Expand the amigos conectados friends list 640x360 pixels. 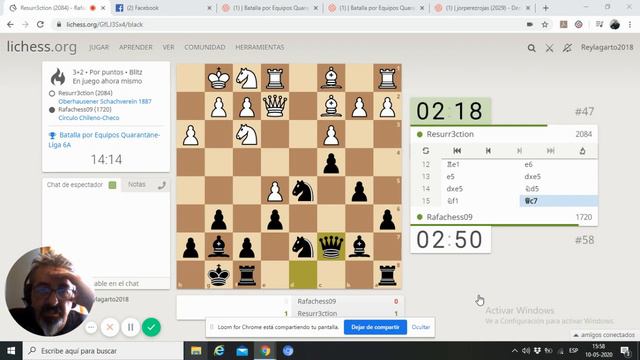[x=604, y=335]
